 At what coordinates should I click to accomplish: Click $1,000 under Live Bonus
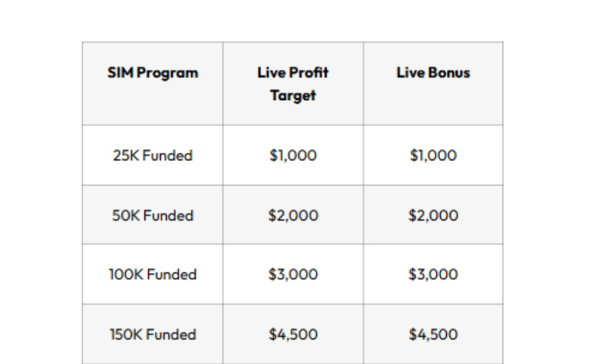pos(433,155)
